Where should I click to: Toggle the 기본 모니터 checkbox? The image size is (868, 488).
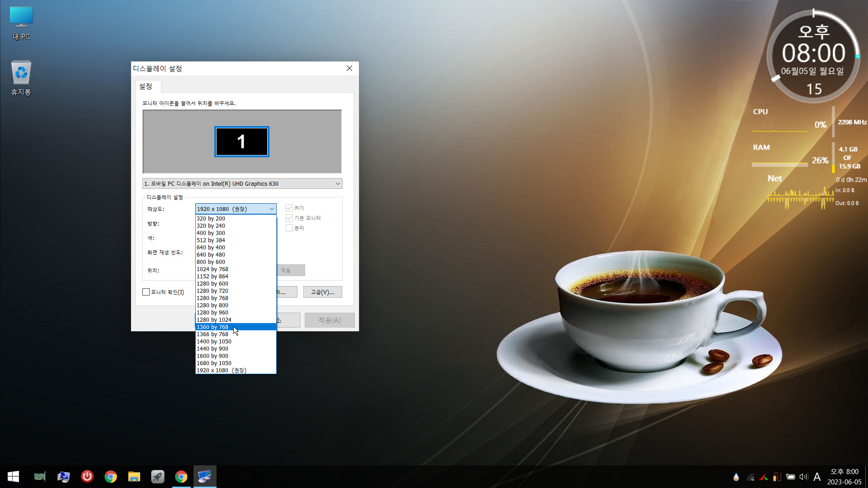(289, 218)
